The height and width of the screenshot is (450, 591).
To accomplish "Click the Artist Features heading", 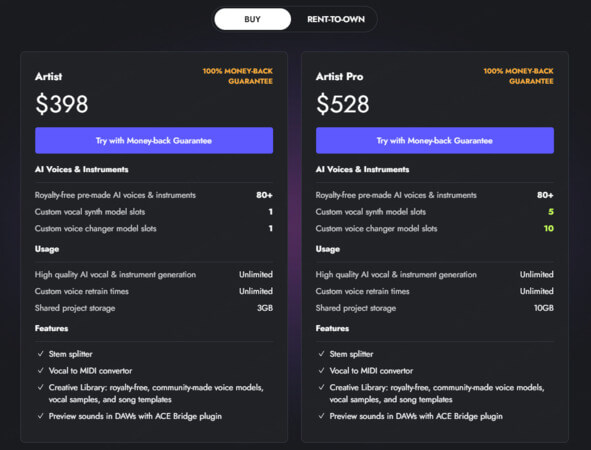I will click(x=52, y=328).
